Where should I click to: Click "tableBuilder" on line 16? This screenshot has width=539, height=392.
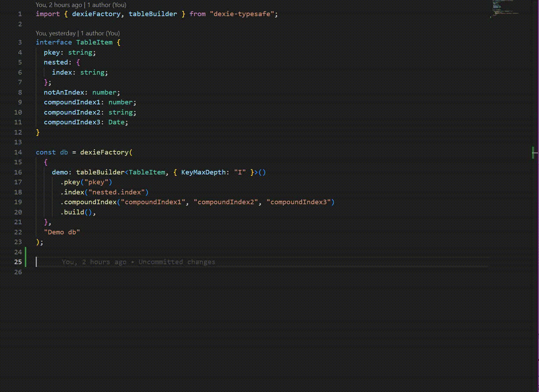[x=100, y=173]
